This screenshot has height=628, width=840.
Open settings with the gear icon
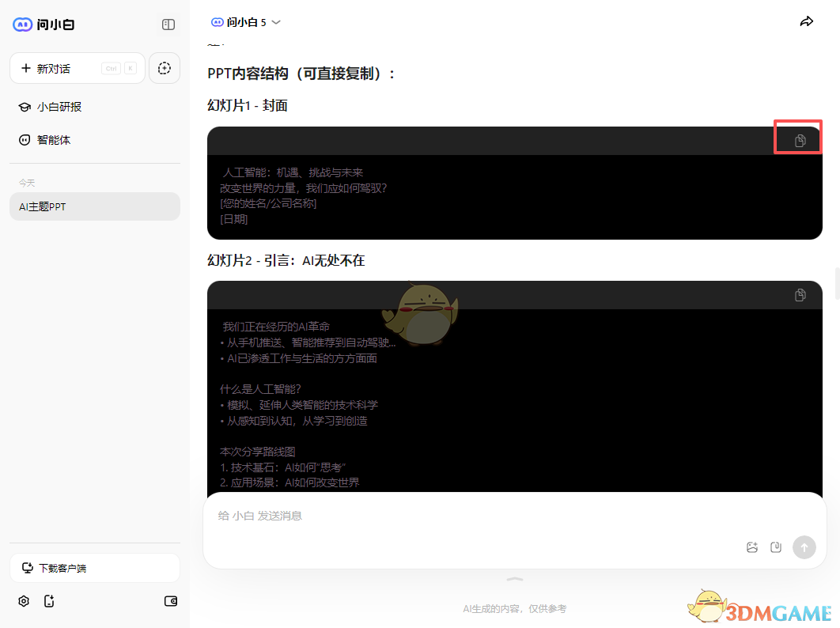pos(24,601)
